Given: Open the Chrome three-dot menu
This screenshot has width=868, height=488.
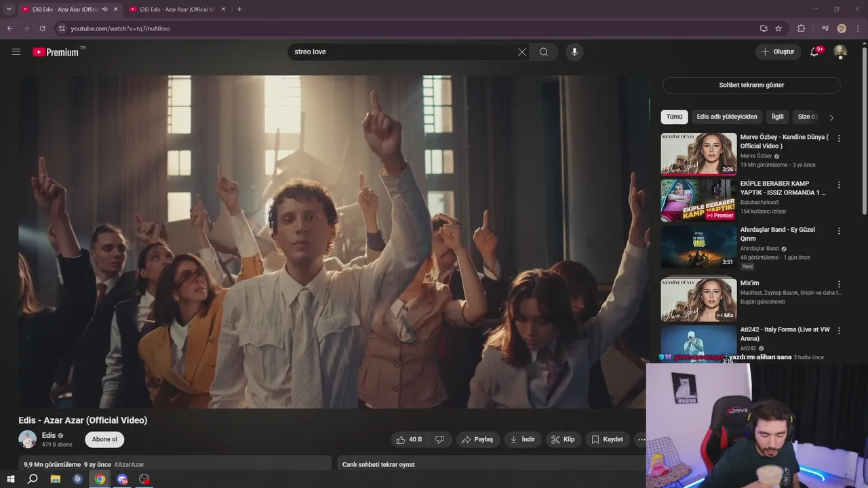Looking at the screenshot, I should 858,28.
